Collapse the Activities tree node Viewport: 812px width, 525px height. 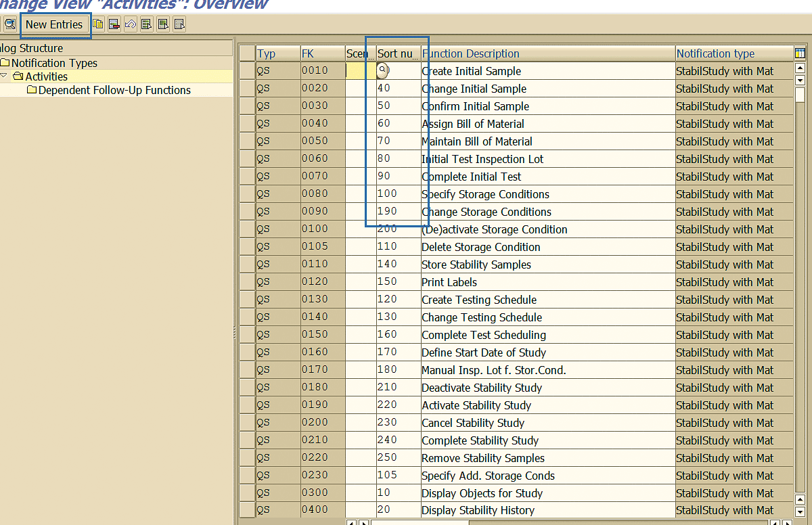[4, 76]
